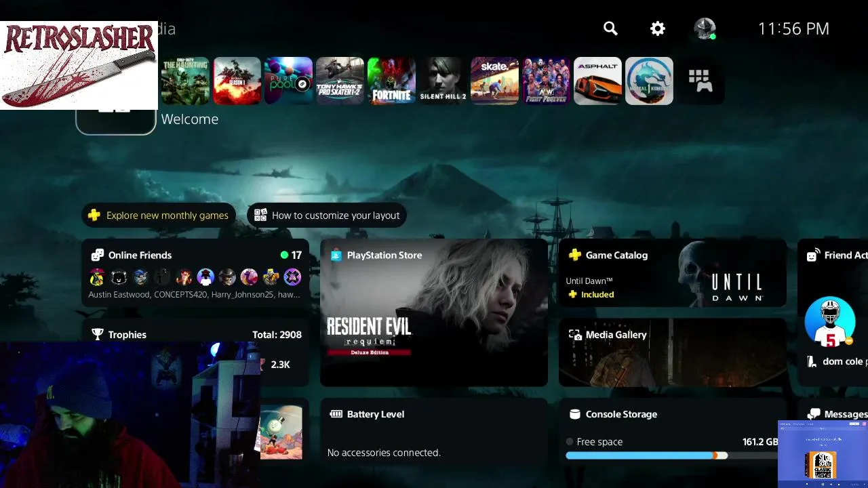
Task: Launch the Asphalt racing game tile
Action: [x=597, y=81]
